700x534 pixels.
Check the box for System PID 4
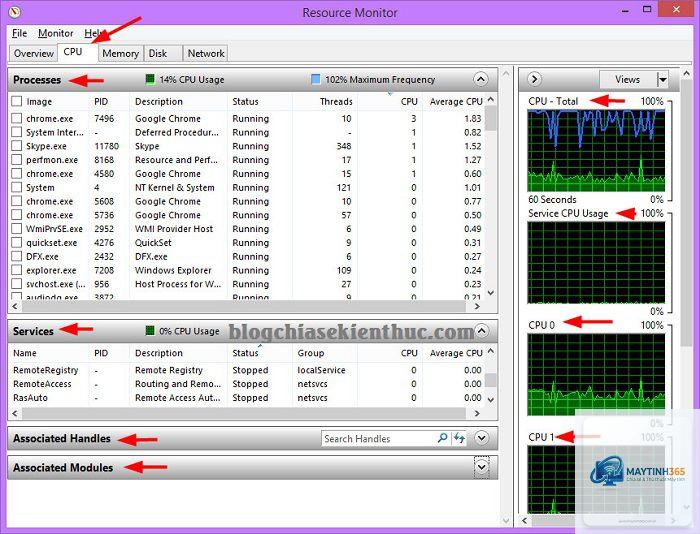coord(17,188)
